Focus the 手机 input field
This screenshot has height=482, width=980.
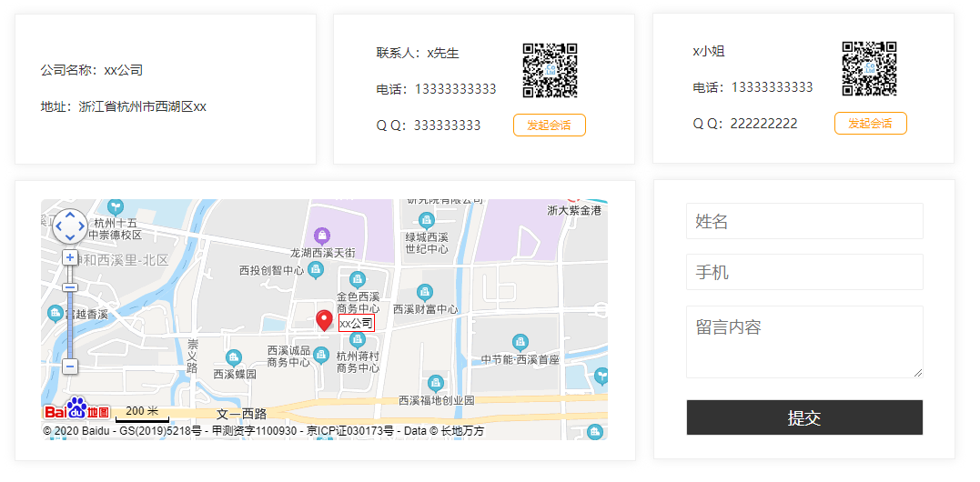(804, 272)
